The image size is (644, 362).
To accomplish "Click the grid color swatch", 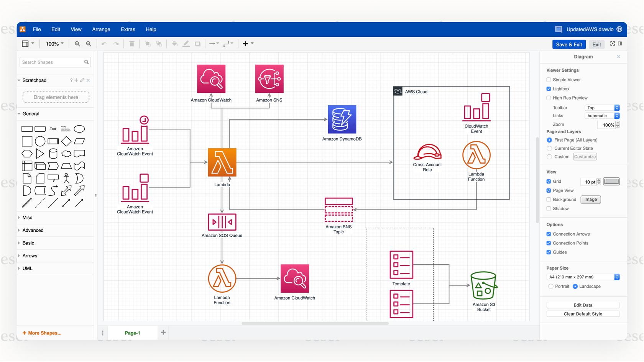I will click(611, 181).
